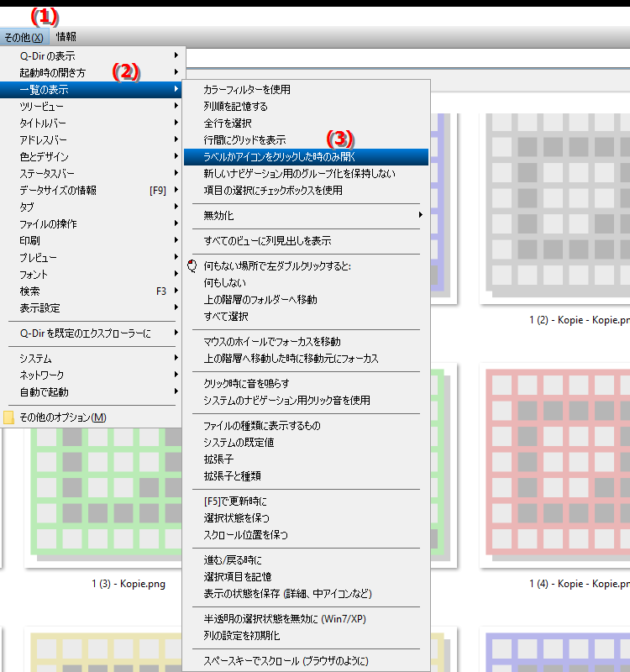The image size is (630, 672).
Task: Open the プレビュー submenu
Action: coord(92,258)
